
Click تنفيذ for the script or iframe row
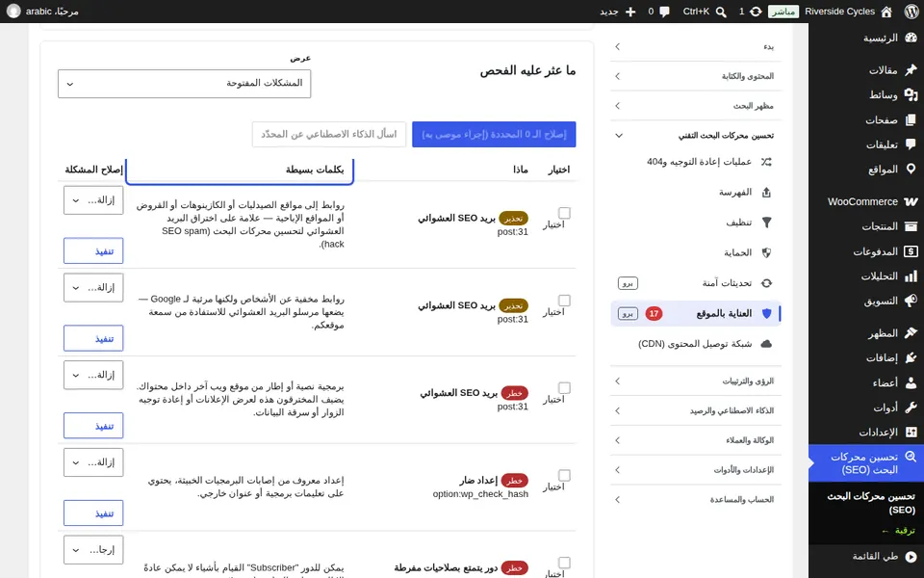[93, 426]
